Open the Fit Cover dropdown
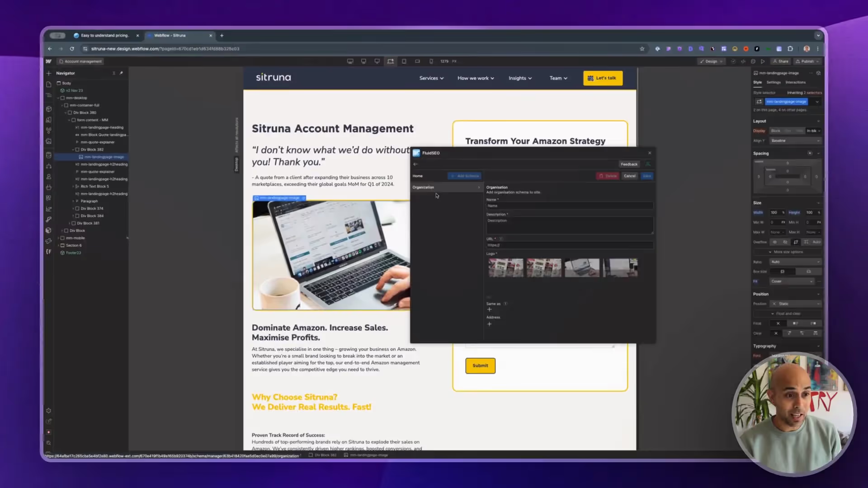The width and height of the screenshot is (868, 488). (792, 282)
